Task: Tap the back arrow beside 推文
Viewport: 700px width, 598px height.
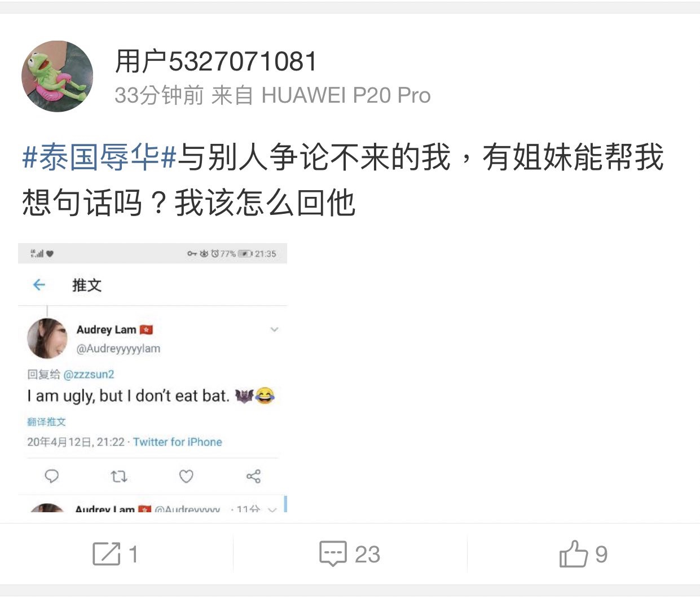Action: pyautogui.click(x=39, y=285)
